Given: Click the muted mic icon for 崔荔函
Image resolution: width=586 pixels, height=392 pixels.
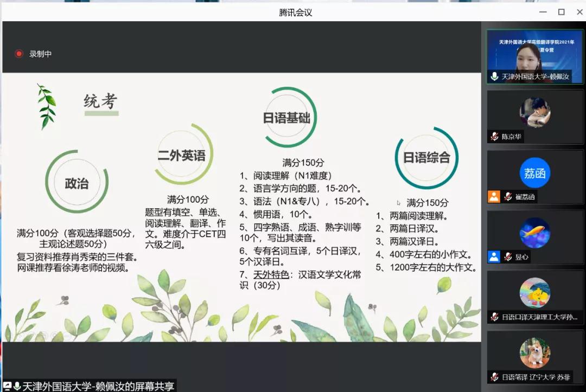Looking at the screenshot, I should click(x=508, y=197).
